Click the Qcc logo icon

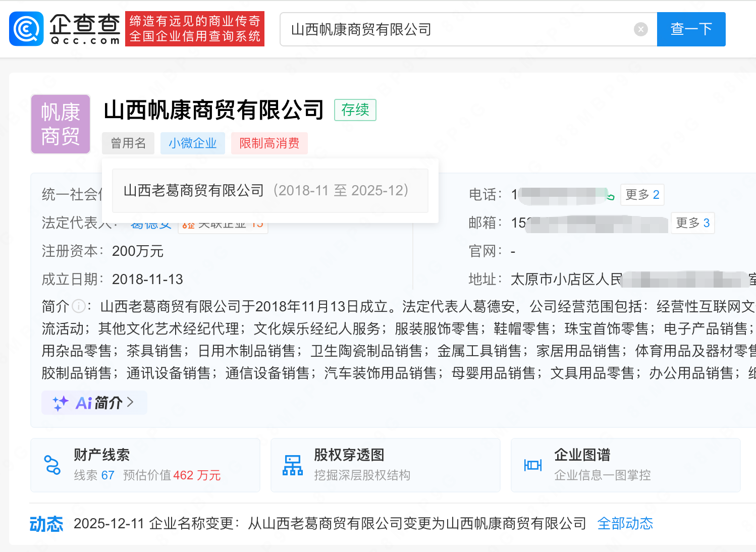pyautogui.click(x=26, y=29)
